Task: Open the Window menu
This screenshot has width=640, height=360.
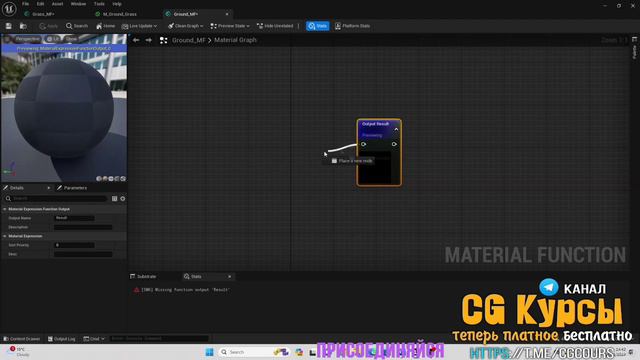Action: tap(78, 4)
